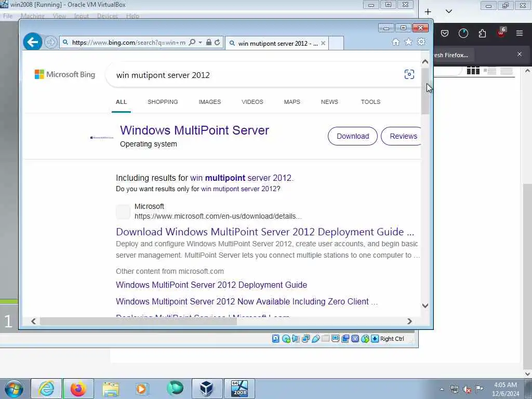
Task: Expand Firefox list all tabs chevron
Action: coord(448,11)
